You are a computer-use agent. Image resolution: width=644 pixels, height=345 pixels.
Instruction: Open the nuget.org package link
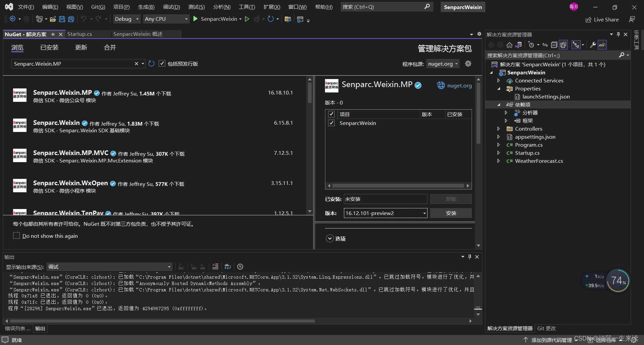(x=459, y=85)
